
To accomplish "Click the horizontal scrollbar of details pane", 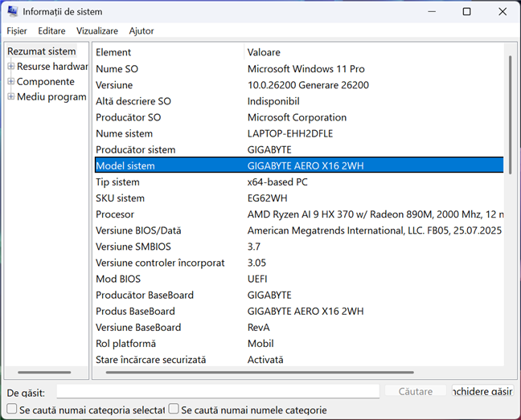I will coord(260,373).
